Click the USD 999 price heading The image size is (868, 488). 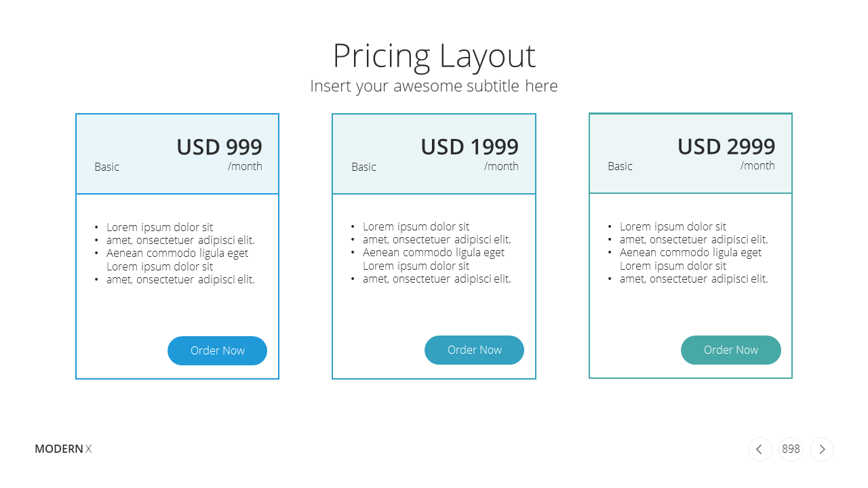tap(219, 146)
